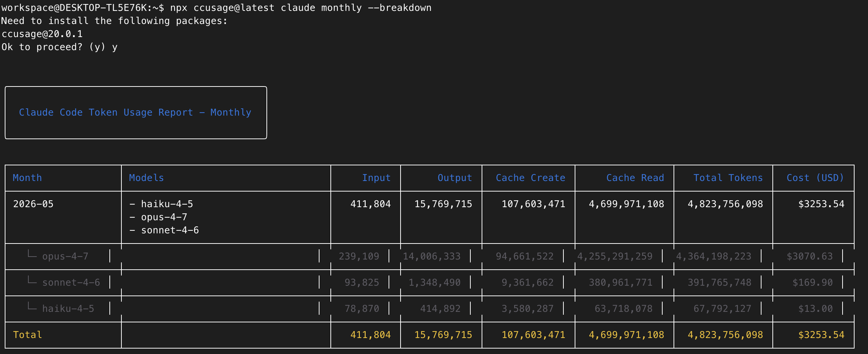868x354 pixels.
Task: Select the sonnet cache read value "380,961,771"
Action: [x=620, y=282]
